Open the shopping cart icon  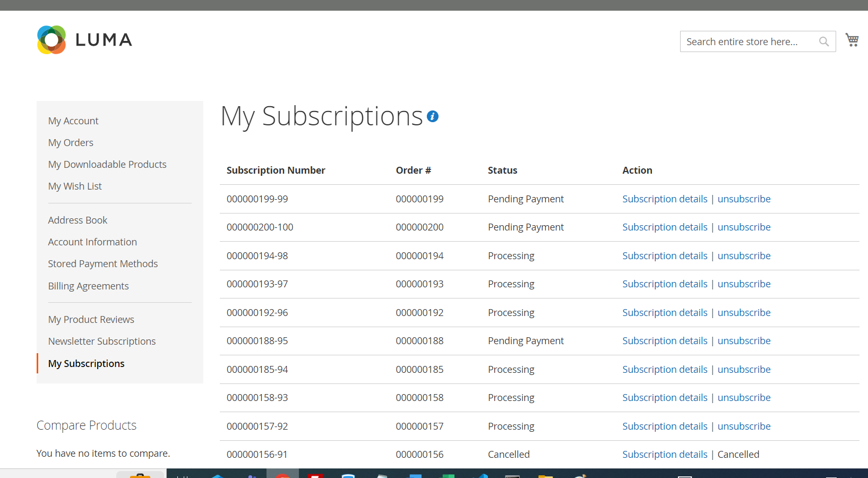[x=852, y=40]
